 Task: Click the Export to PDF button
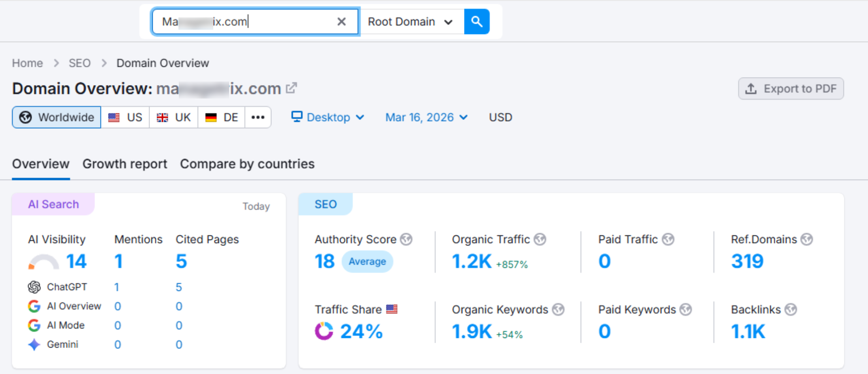pos(790,88)
